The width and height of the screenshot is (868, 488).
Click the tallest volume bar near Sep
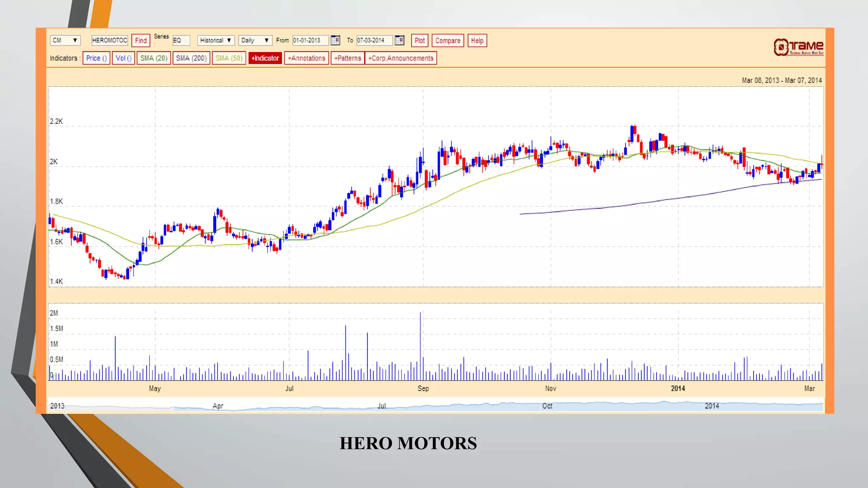point(420,346)
